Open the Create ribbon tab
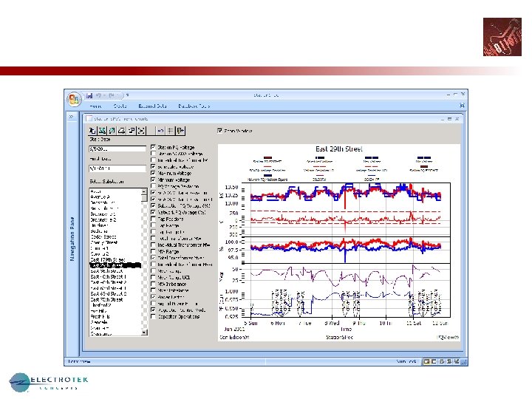 click(x=120, y=106)
